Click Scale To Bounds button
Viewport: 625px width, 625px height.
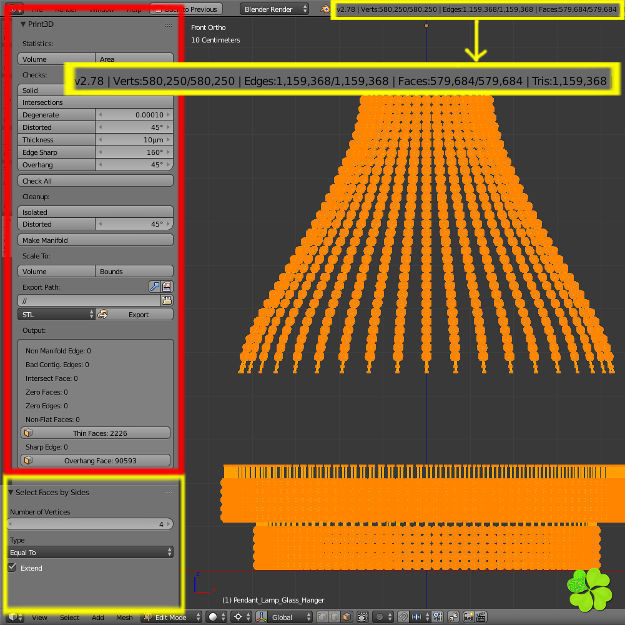coord(134,271)
